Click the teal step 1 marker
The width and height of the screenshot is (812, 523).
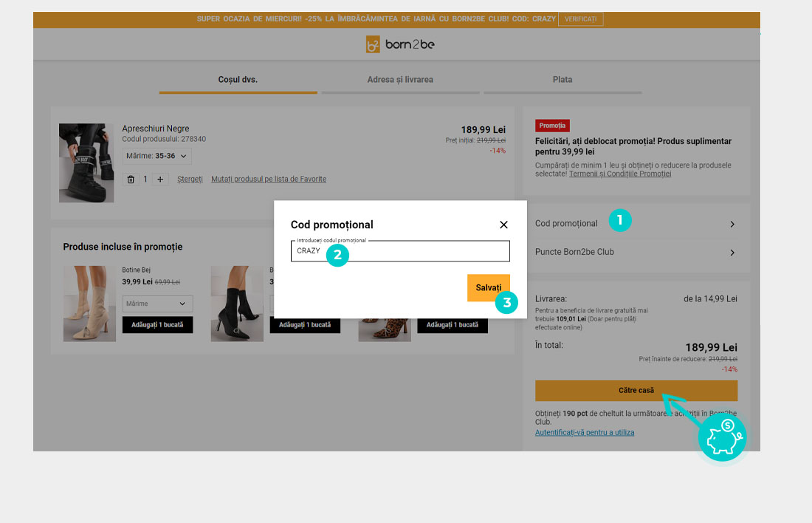click(620, 220)
